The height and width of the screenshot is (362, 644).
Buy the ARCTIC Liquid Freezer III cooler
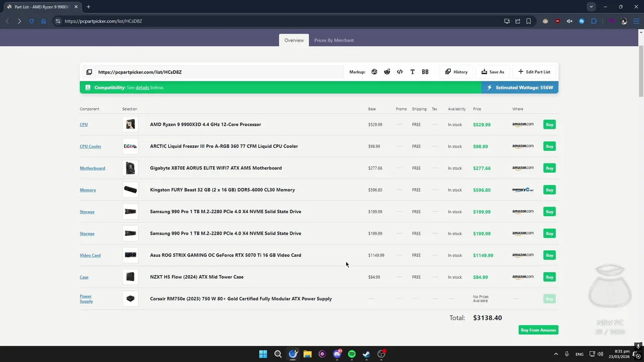(x=549, y=146)
